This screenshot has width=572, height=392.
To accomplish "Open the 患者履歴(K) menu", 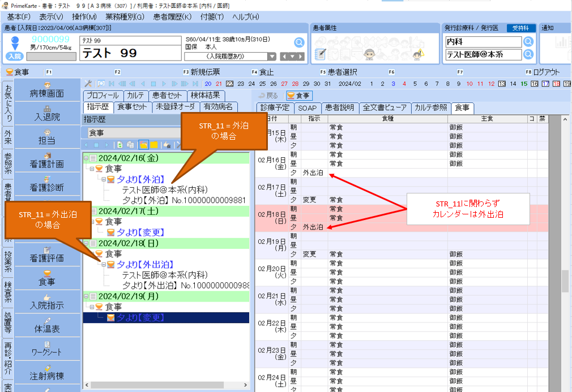I will point(173,17).
